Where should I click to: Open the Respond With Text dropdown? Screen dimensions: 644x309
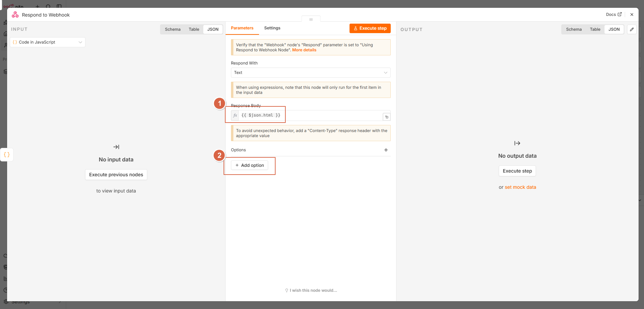point(311,73)
